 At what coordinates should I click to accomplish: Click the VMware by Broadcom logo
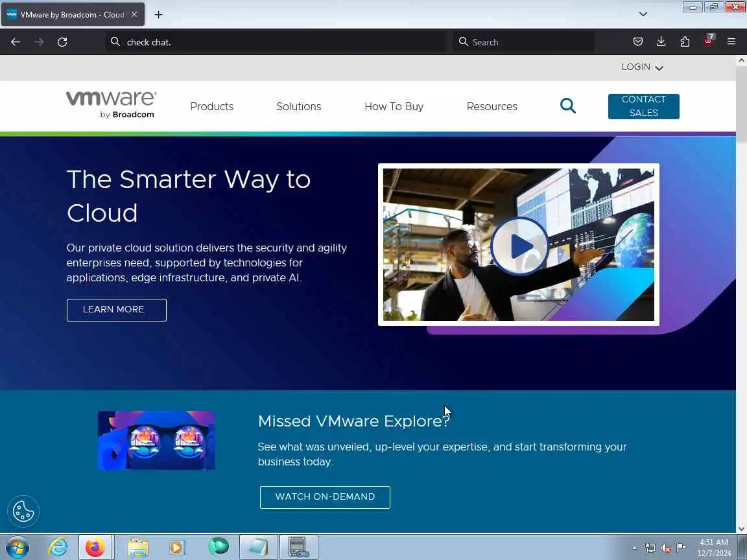tap(111, 104)
